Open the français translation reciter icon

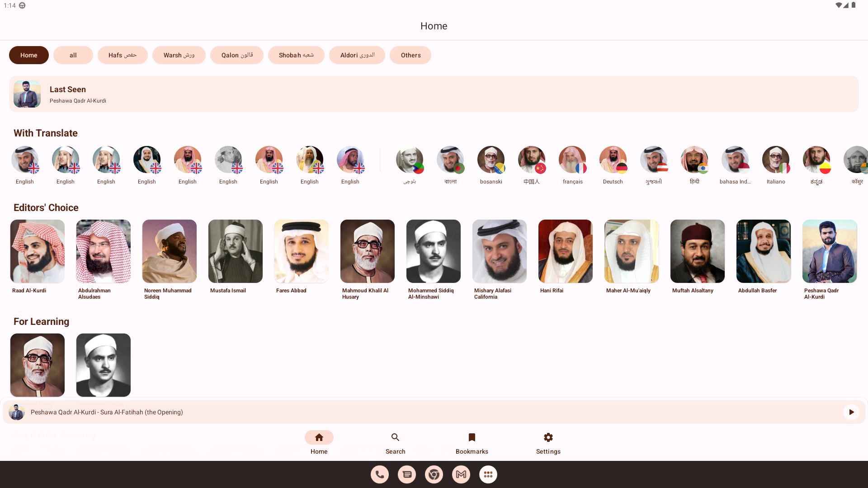point(572,160)
